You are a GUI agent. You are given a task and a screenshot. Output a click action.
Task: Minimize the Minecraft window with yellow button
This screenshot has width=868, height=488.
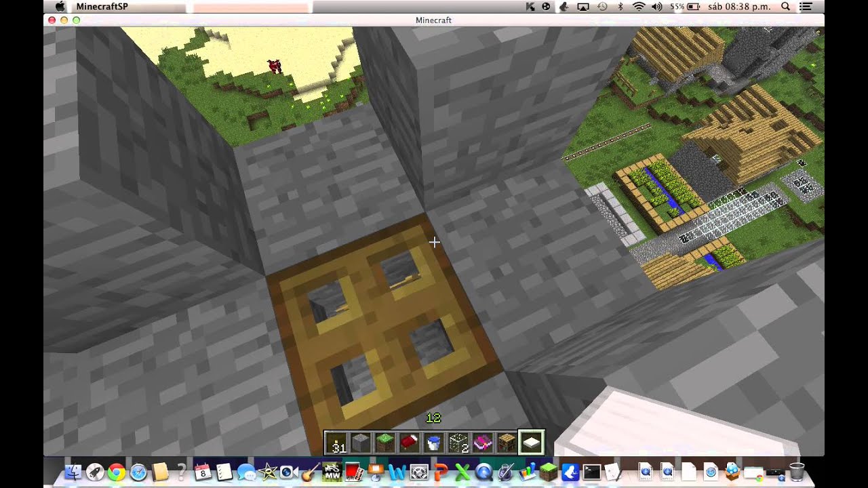click(x=64, y=20)
